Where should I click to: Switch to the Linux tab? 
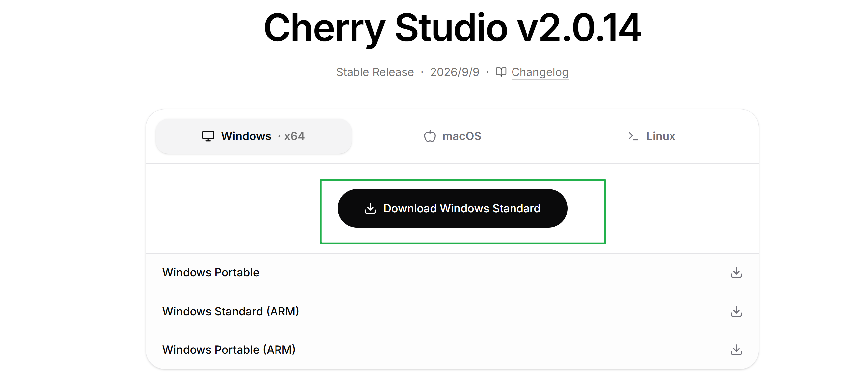[x=652, y=136]
